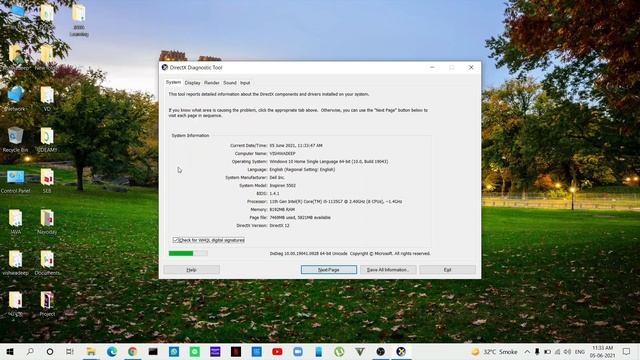Open the weather widget showing Smoke
The image size is (640, 360).
click(494, 352)
